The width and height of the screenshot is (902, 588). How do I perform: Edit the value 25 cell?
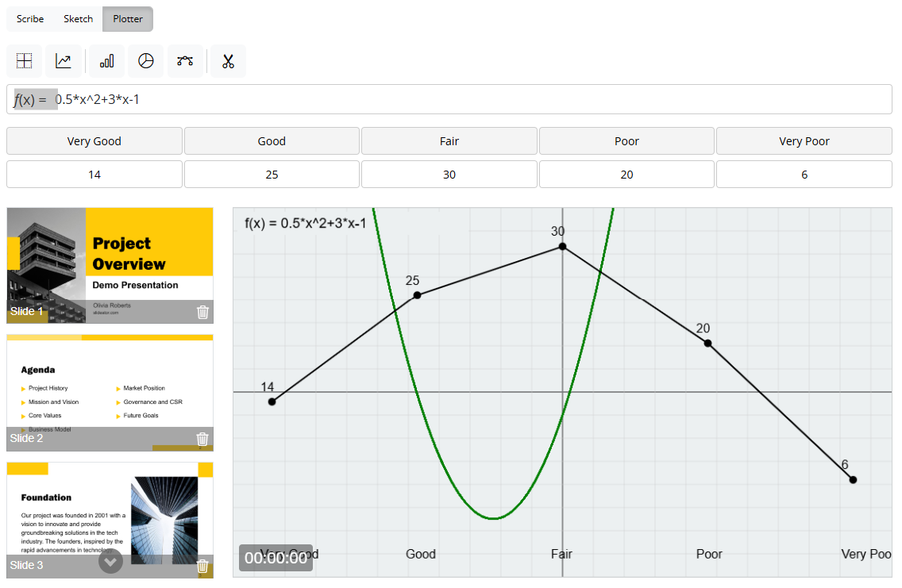272,175
